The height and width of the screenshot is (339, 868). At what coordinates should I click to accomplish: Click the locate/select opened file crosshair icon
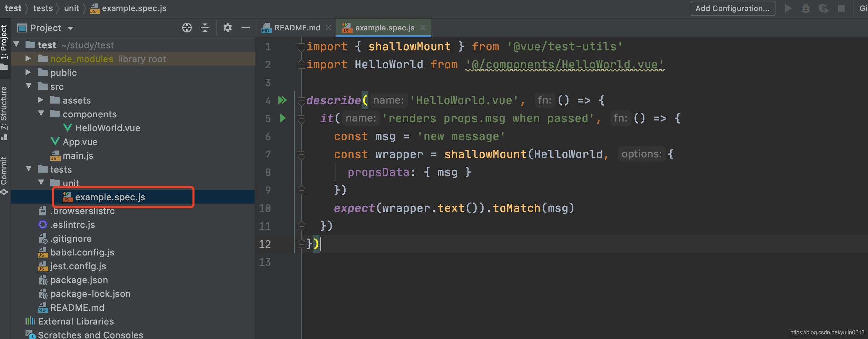tap(187, 28)
